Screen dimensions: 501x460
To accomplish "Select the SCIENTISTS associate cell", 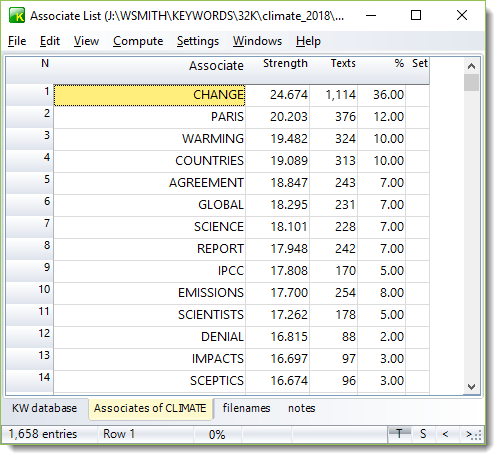I will [149, 315].
